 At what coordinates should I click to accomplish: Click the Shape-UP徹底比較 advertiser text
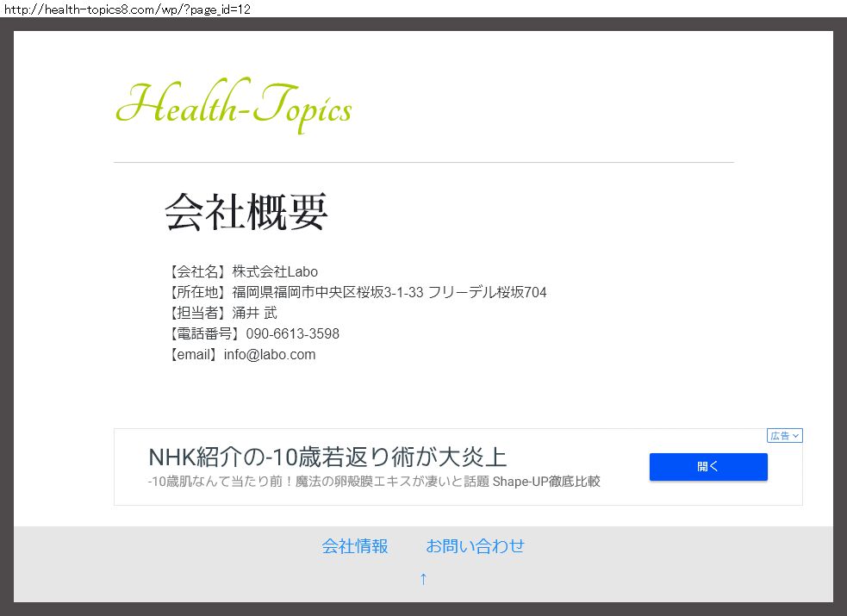pyautogui.click(x=546, y=482)
